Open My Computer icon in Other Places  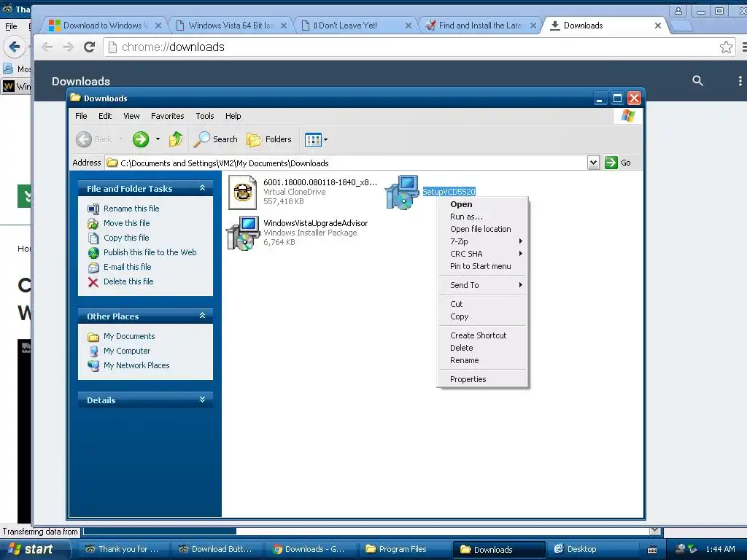(x=93, y=351)
